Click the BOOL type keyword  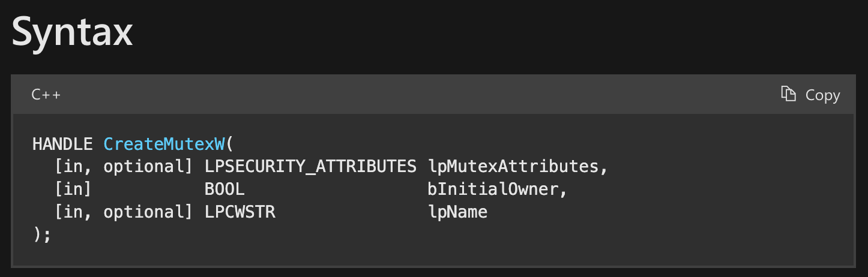225,189
